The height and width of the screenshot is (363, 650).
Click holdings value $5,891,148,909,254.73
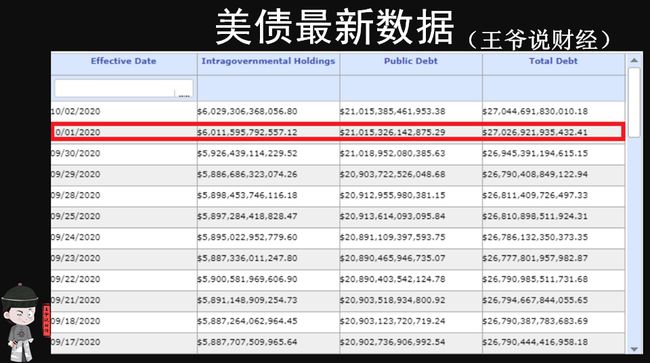pos(247,300)
